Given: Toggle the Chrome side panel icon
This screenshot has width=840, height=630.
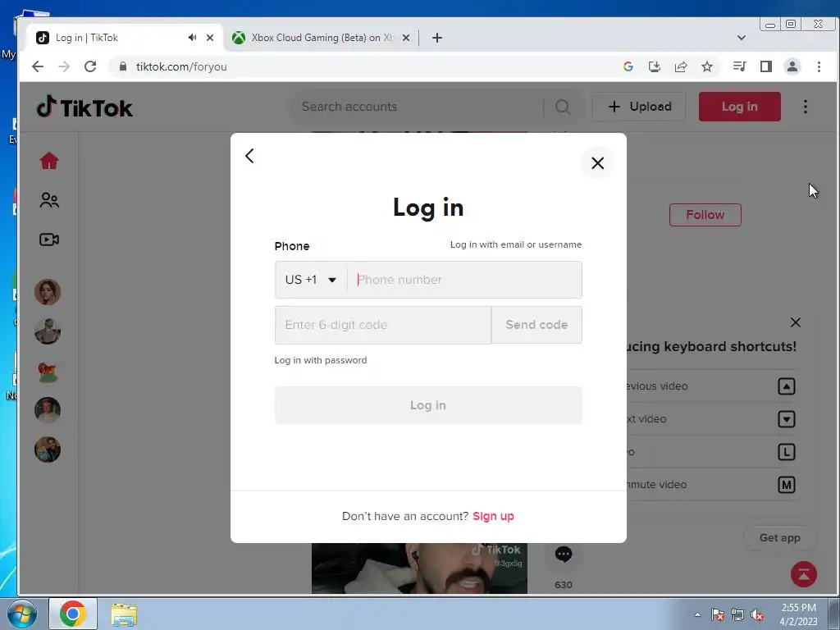Looking at the screenshot, I should click(x=766, y=66).
